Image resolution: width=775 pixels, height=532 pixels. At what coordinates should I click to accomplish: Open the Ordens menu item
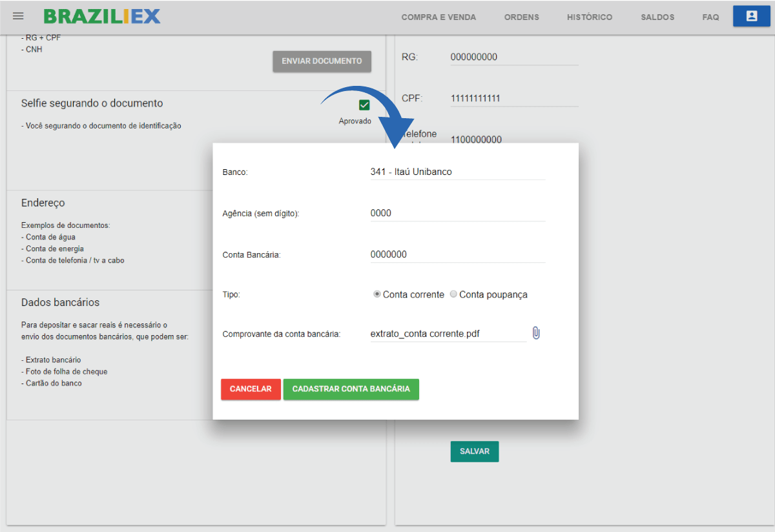(x=521, y=17)
